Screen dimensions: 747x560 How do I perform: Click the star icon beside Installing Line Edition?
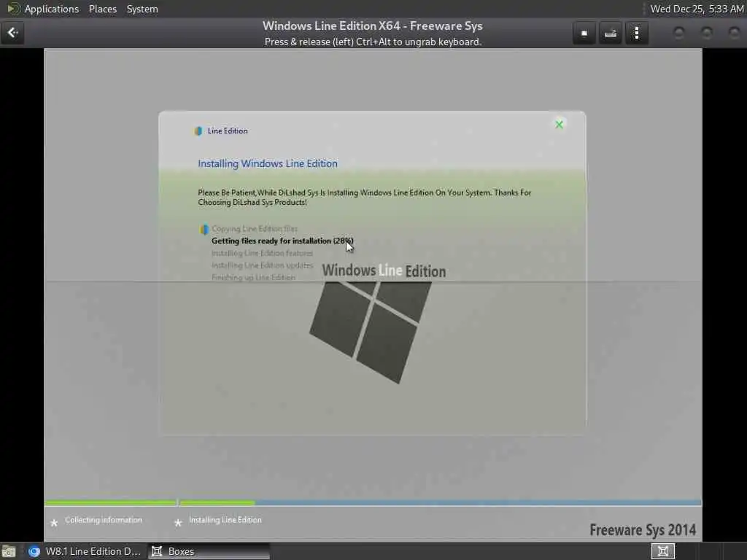(178, 523)
